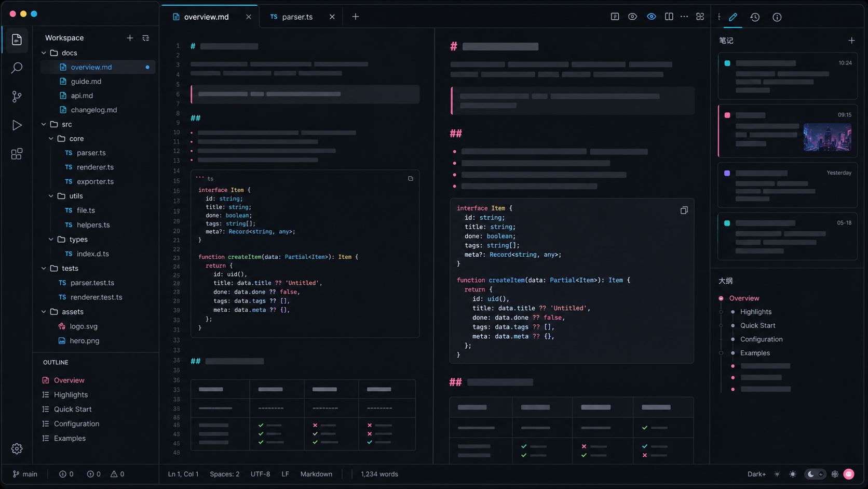Open settings gear at sidebar bottom

coord(17,448)
